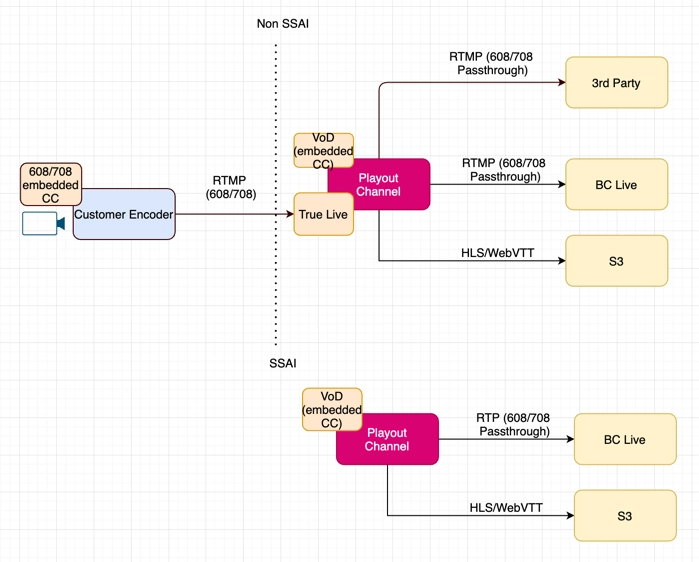
Task: Click the RTP (608/708 Passthrough) label
Action: tap(514, 424)
